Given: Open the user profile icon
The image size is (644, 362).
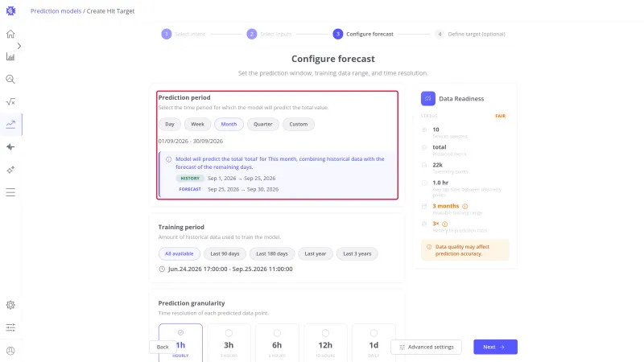Looking at the screenshot, I should (x=10, y=351).
